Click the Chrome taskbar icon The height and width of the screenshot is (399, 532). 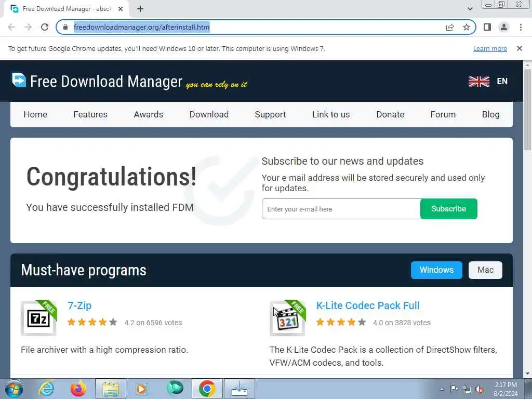[x=207, y=389]
